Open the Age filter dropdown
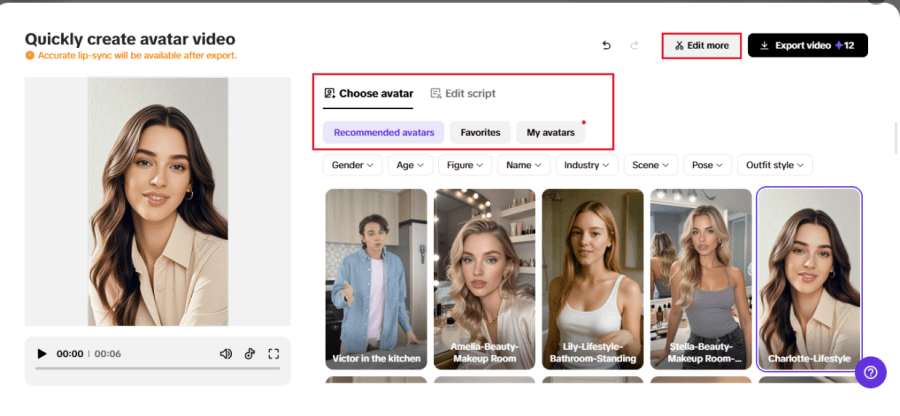This screenshot has height=416, width=900. click(x=411, y=165)
